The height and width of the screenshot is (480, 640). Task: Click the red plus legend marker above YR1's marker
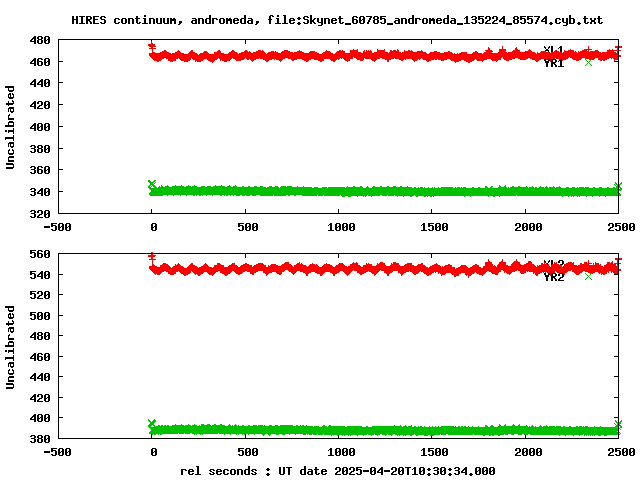point(588,50)
